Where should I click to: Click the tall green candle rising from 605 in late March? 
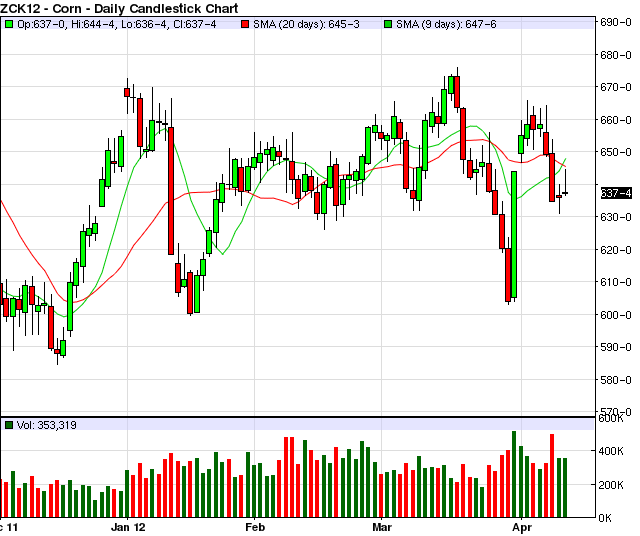514,234
